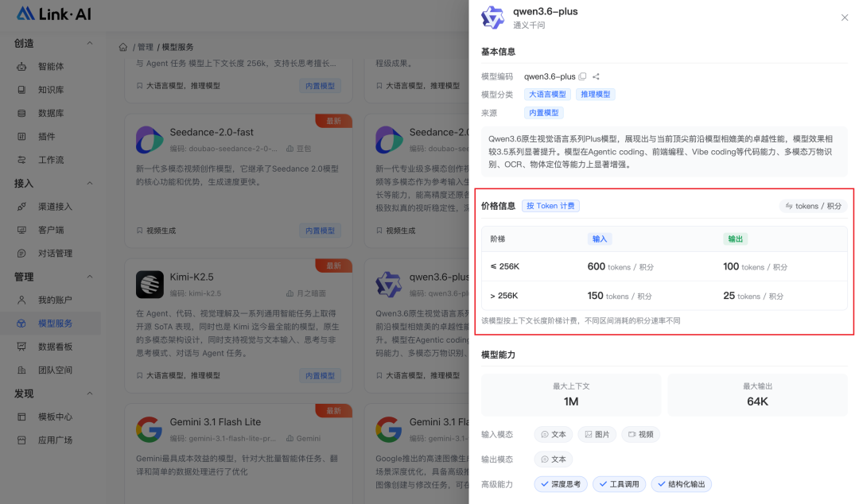Screen dimensions: 859x504
Task: Click the 视频生成 tag on the Seedance-2.0-fast card
Action: (x=156, y=231)
